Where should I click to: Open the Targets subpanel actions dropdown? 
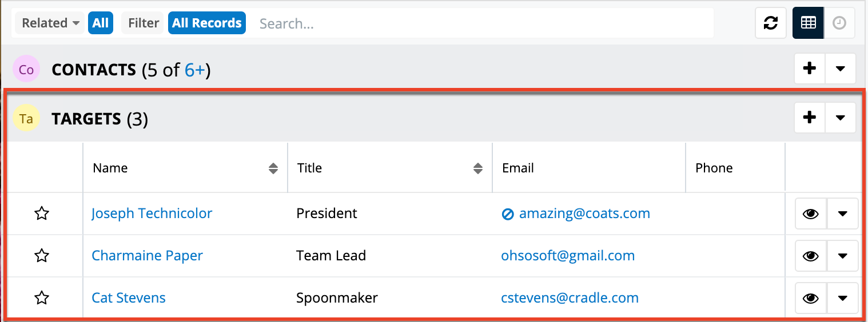(x=840, y=118)
